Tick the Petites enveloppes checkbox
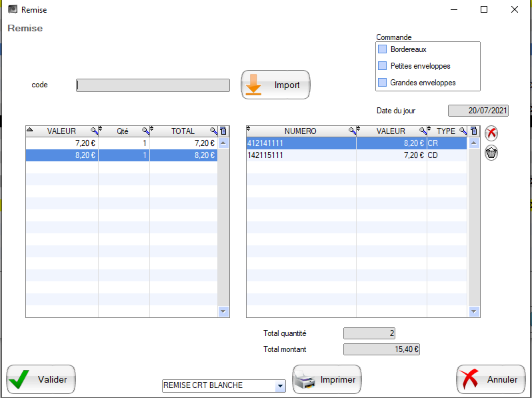 (382, 66)
